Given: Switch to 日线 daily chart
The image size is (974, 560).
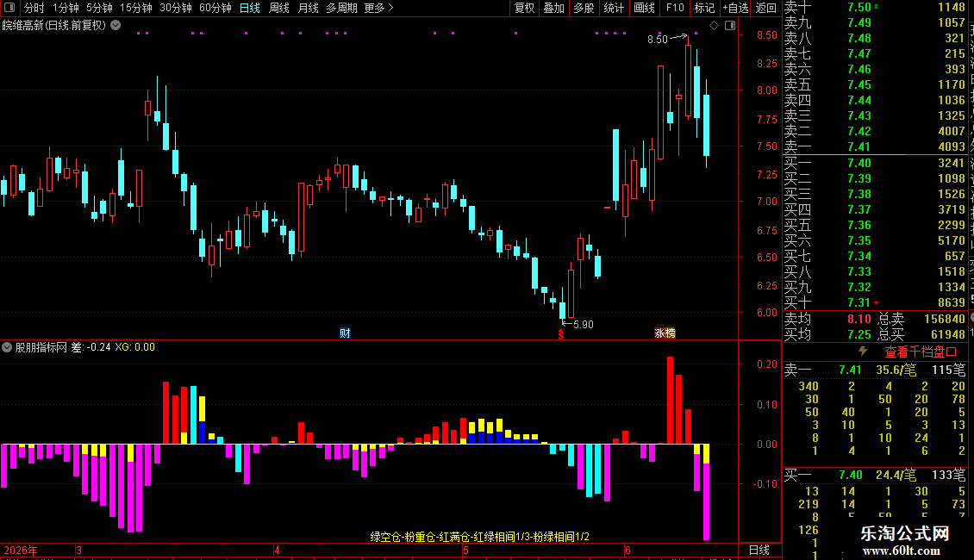Looking at the screenshot, I should [x=250, y=8].
